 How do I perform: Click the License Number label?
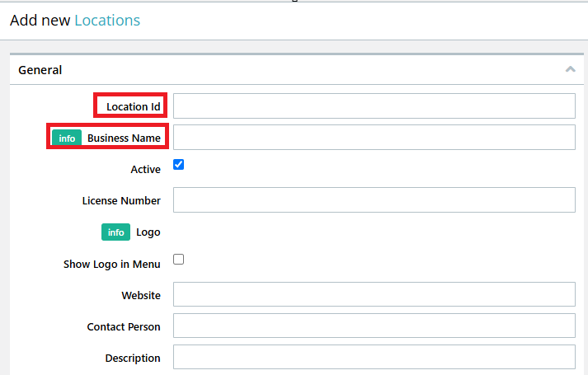(x=121, y=201)
